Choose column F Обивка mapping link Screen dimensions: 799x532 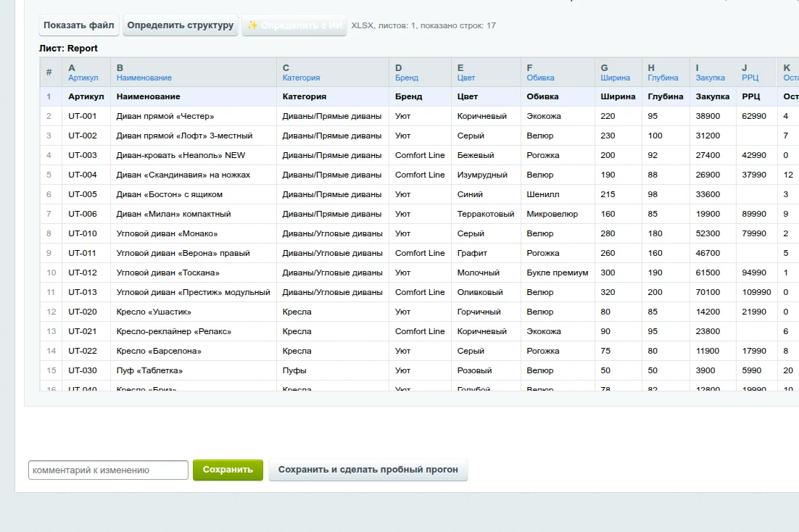pyautogui.click(x=540, y=78)
